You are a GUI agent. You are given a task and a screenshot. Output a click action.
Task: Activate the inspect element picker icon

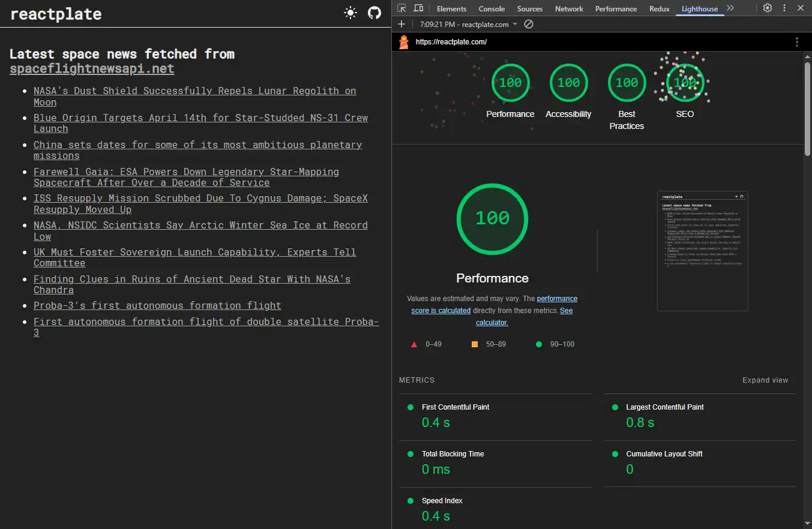click(x=401, y=8)
